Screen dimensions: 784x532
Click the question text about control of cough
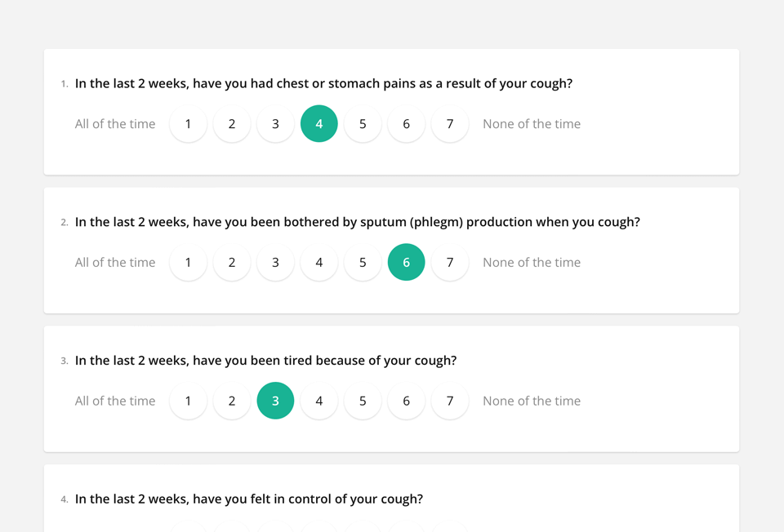tap(249, 499)
